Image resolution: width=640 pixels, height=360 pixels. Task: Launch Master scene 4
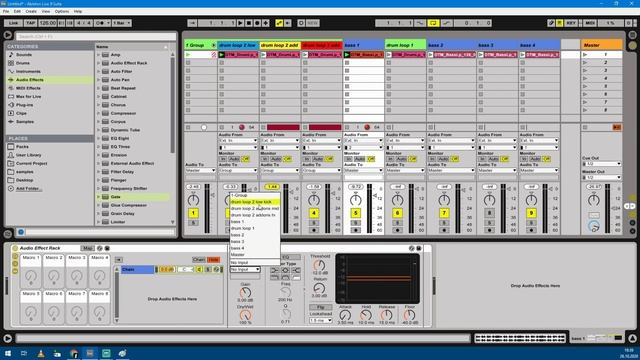coord(585,78)
